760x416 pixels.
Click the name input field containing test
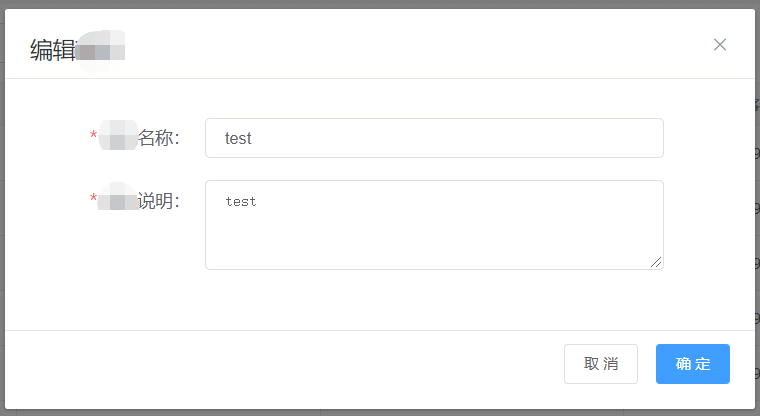coord(434,138)
